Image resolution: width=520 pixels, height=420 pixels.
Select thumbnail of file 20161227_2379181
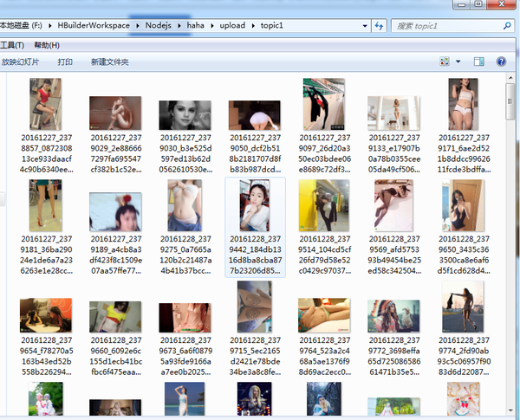pos(45,205)
